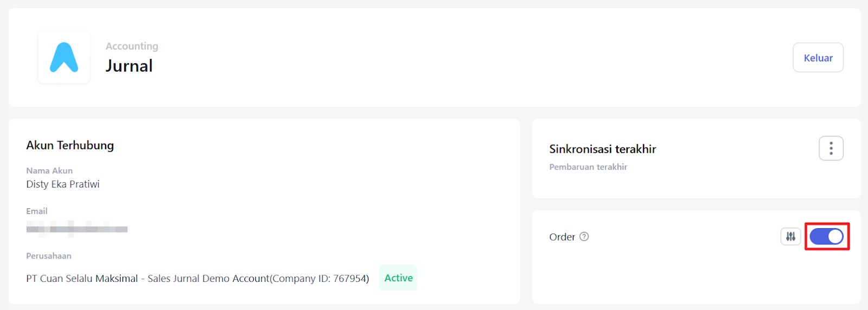Click the help icon next to Order
Screen dimensions: 868x310
point(584,237)
